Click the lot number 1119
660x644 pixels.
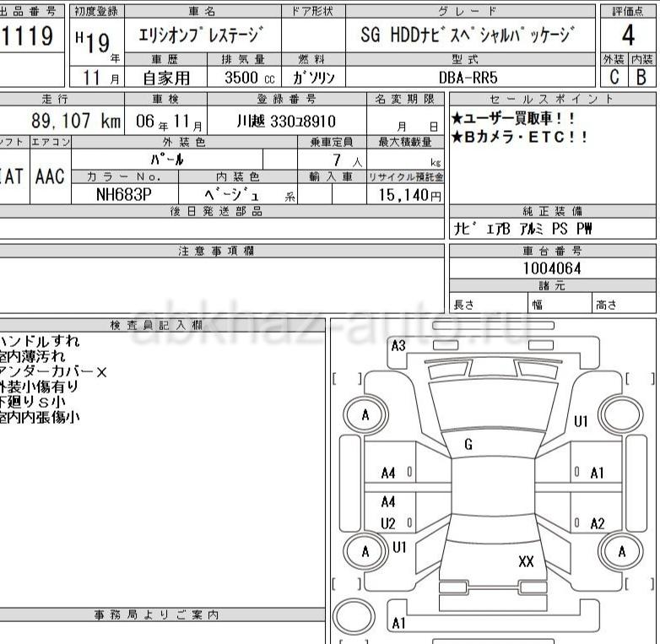click(x=27, y=35)
